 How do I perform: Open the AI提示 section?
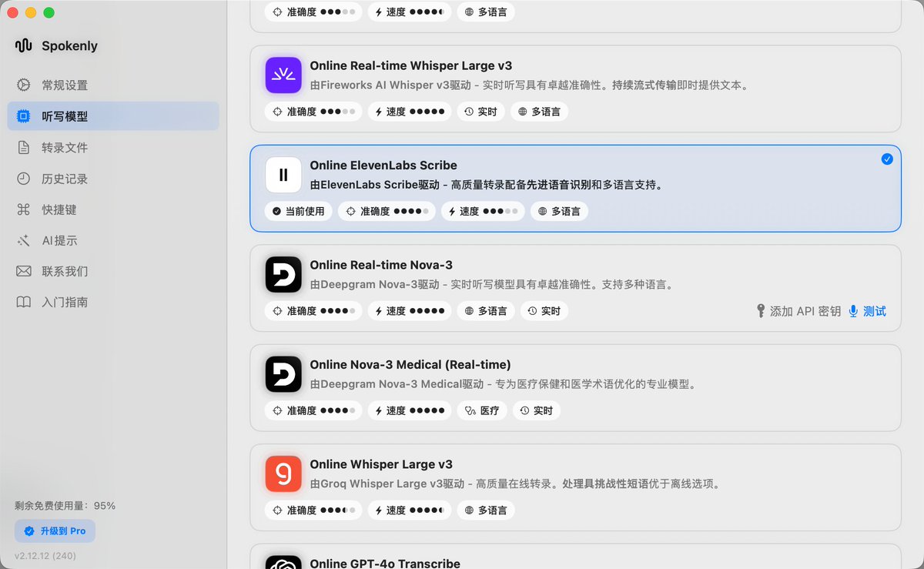(x=114, y=241)
